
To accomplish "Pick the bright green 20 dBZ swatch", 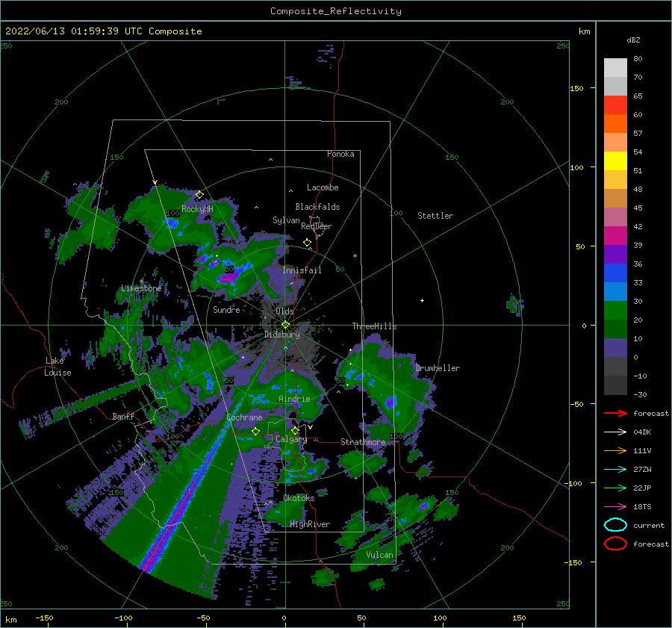I will pos(615,310).
